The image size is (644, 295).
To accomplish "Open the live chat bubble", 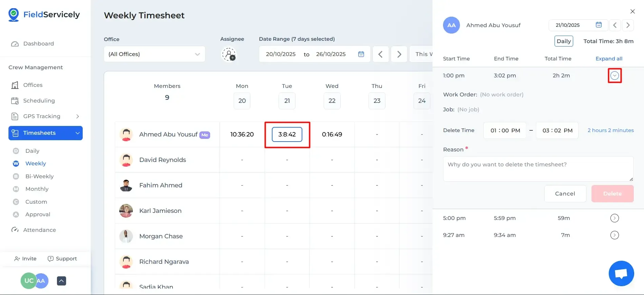I will point(621,273).
